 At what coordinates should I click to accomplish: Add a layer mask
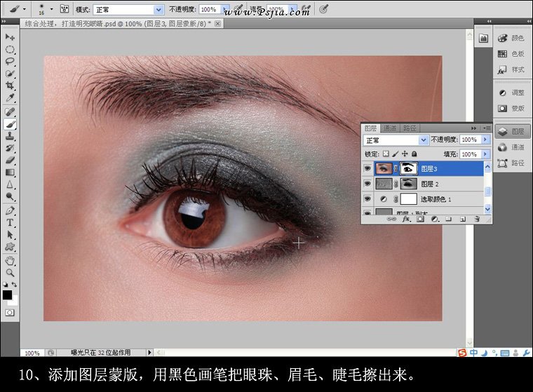[421, 219]
